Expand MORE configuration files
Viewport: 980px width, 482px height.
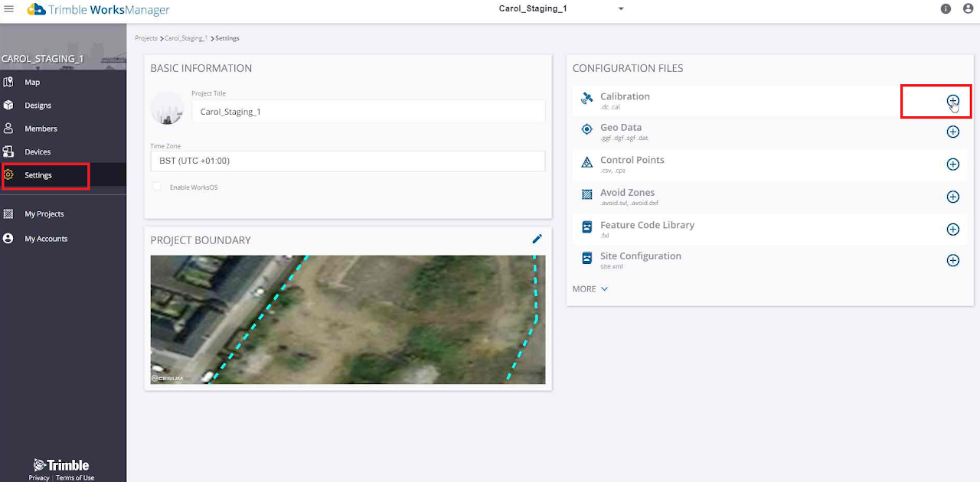pyautogui.click(x=590, y=289)
